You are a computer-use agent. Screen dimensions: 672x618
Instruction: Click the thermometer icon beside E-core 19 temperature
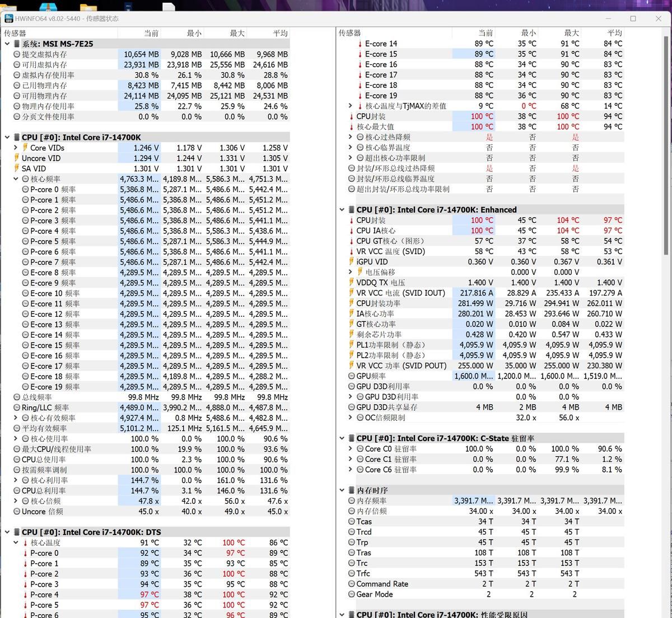(360, 96)
